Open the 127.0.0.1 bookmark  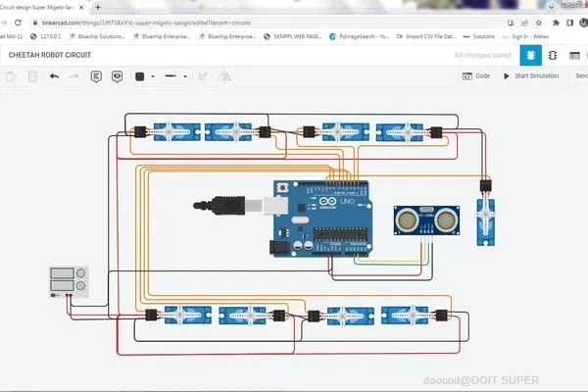[x=45, y=36]
